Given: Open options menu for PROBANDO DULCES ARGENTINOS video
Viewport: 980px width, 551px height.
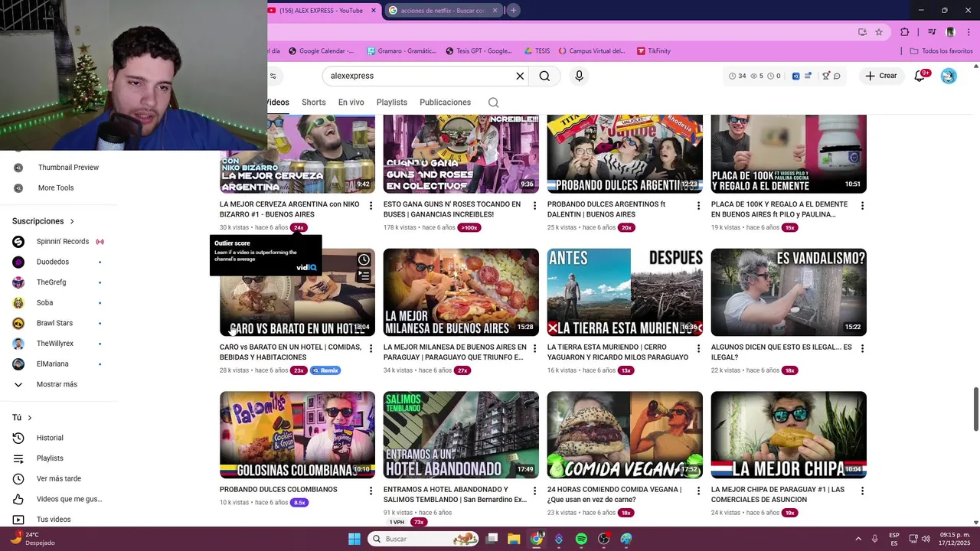Looking at the screenshot, I should [698, 206].
